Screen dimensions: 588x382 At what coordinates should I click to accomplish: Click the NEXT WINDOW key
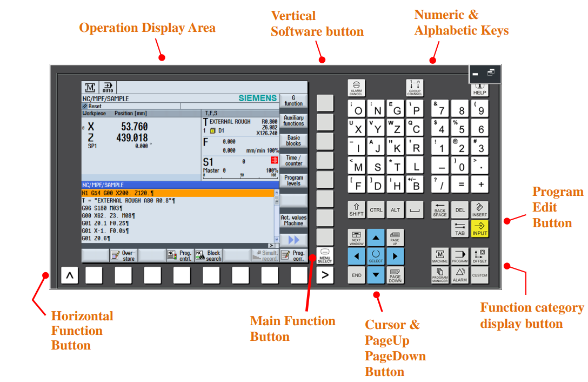coord(356,238)
